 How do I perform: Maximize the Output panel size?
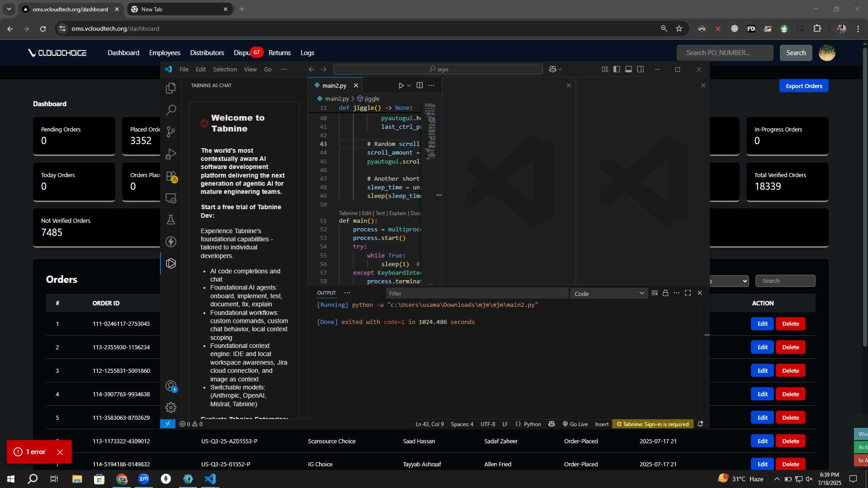pyautogui.click(x=688, y=293)
